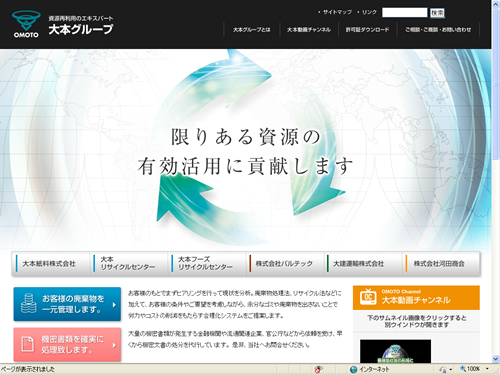The height and width of the screenshot is (375, 500).
Task: Click the TV icon of OMOTO Channel
Action: click(x=368, y=296)
